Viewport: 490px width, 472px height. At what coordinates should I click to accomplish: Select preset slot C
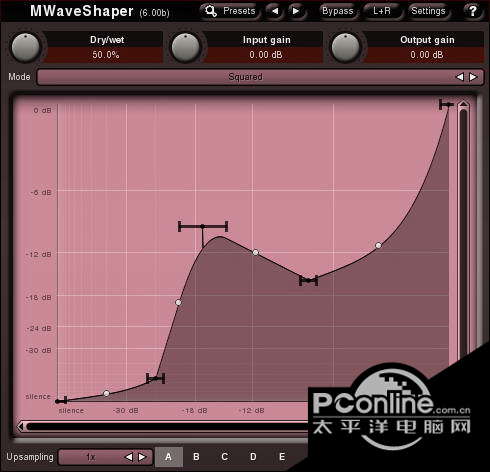(x=225, y=457)
